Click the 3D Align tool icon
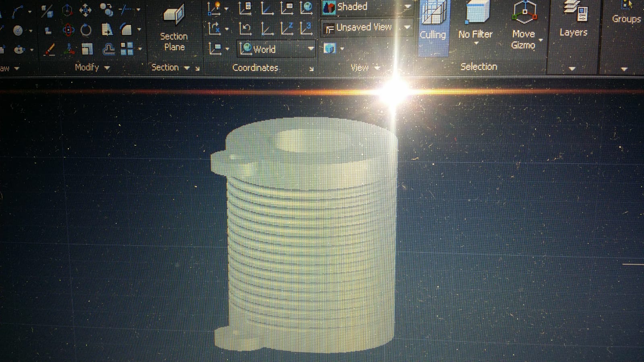Viewport: 644px width, 362px height. (69, 49)
